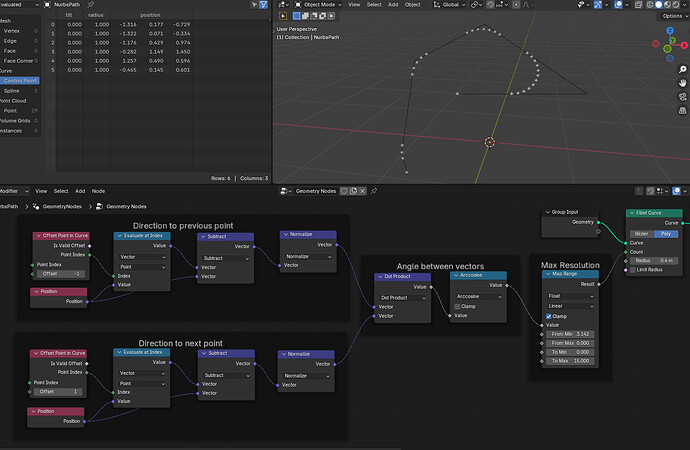Uncheck Clamp in Map Range node
Screen dimensions: 690x450
pyautogui.click(x=549, y=316)
